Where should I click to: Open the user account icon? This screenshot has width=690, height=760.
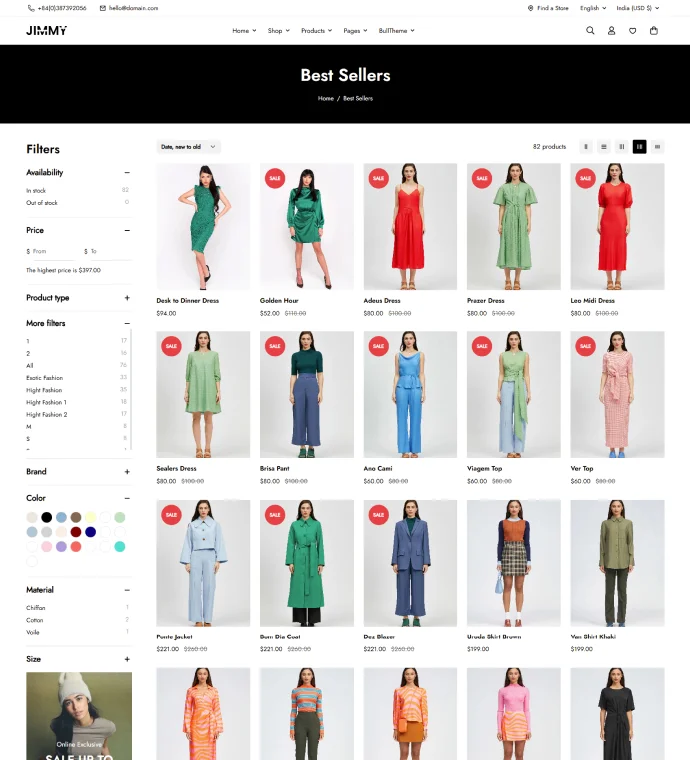coord(611,31)
